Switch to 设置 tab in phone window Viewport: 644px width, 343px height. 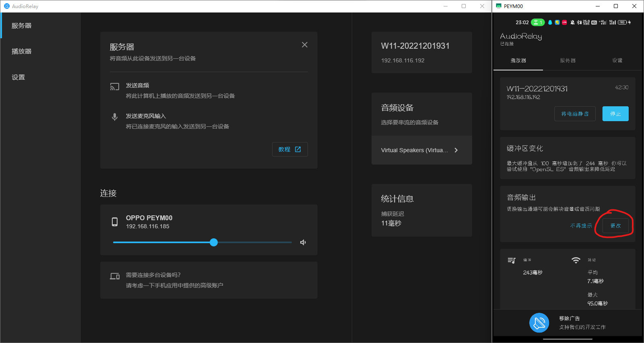tap(617, 60)
